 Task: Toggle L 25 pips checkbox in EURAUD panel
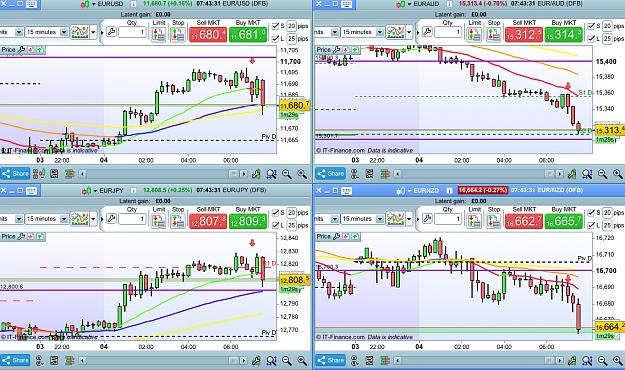click(x=591, y=39)
